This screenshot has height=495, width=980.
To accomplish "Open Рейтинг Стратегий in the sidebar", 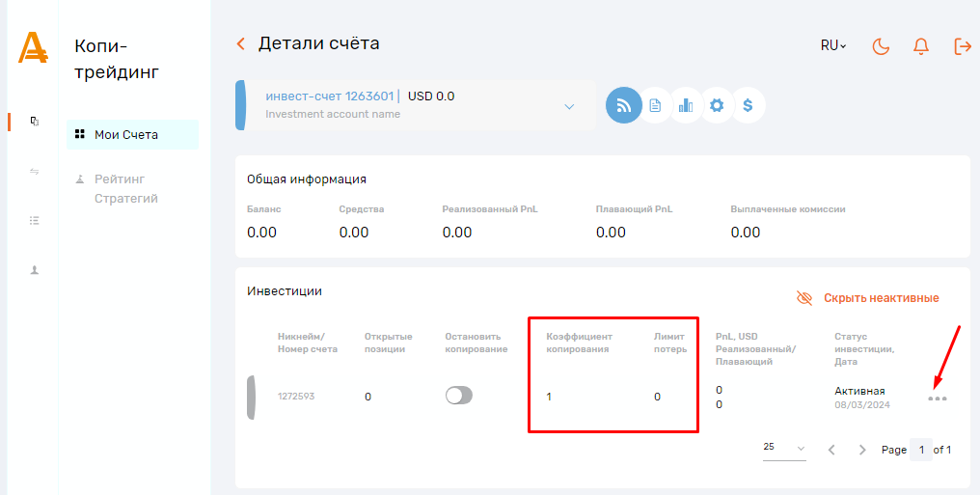I will (x=125, y=188).
